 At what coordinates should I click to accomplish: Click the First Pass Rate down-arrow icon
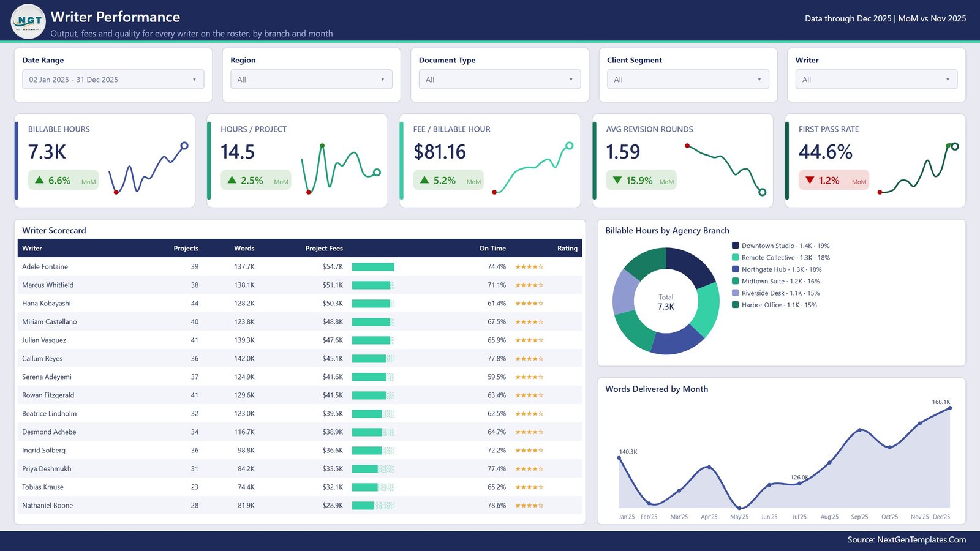[x=810, y=180]
